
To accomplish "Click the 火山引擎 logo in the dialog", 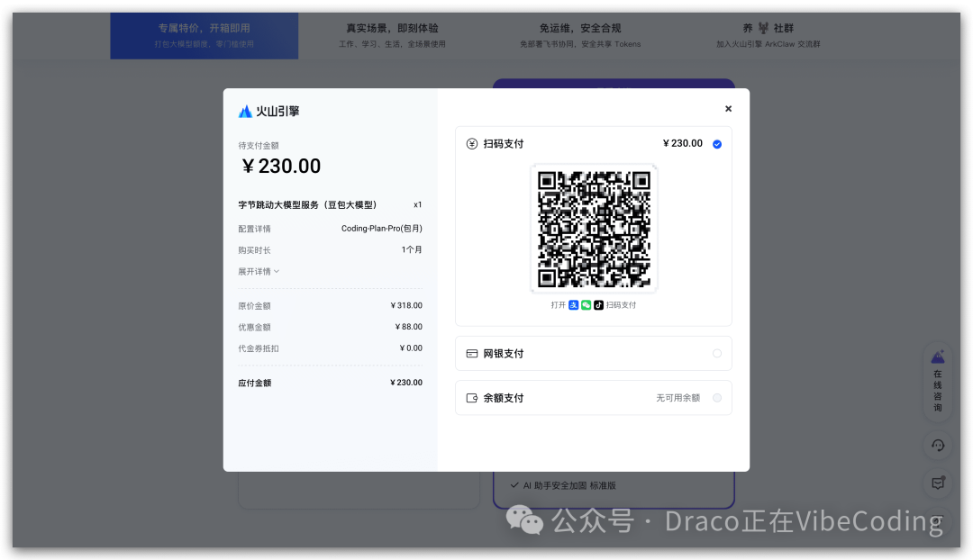I will (268, 111).
